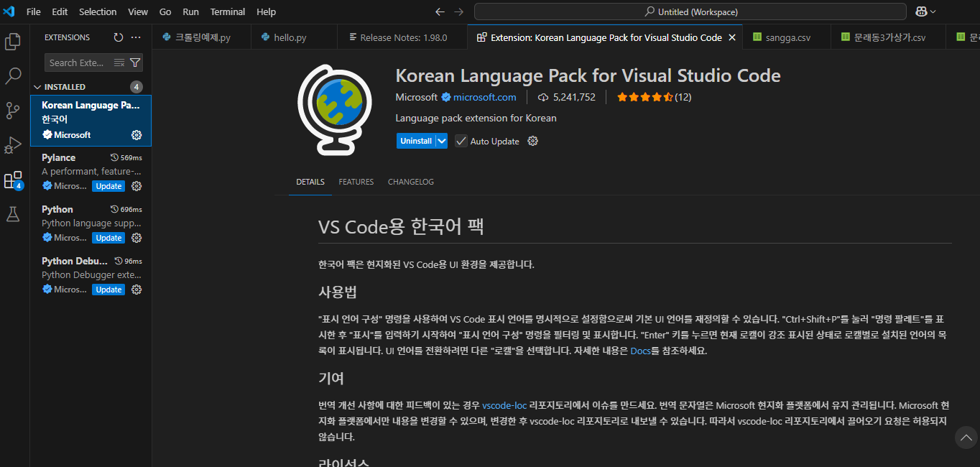Viewport: 980px width, 467px height.
Task: Select the Python Debugger extension item
Action: tap(91, 275)
